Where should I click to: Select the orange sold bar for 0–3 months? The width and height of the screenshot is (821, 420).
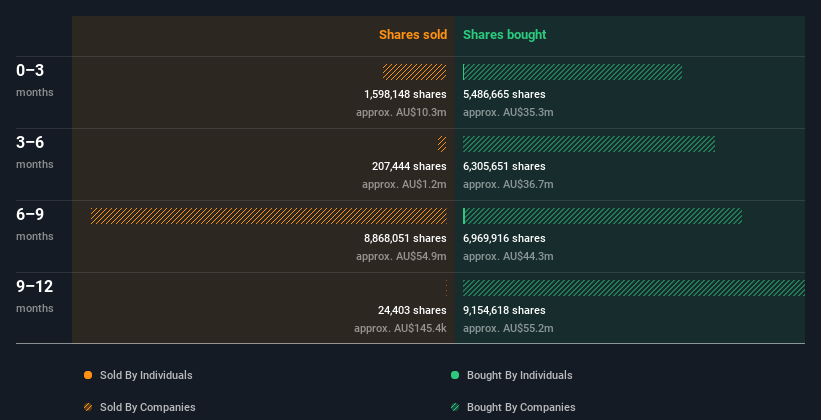pyautogui.click(x=414, y=72)
